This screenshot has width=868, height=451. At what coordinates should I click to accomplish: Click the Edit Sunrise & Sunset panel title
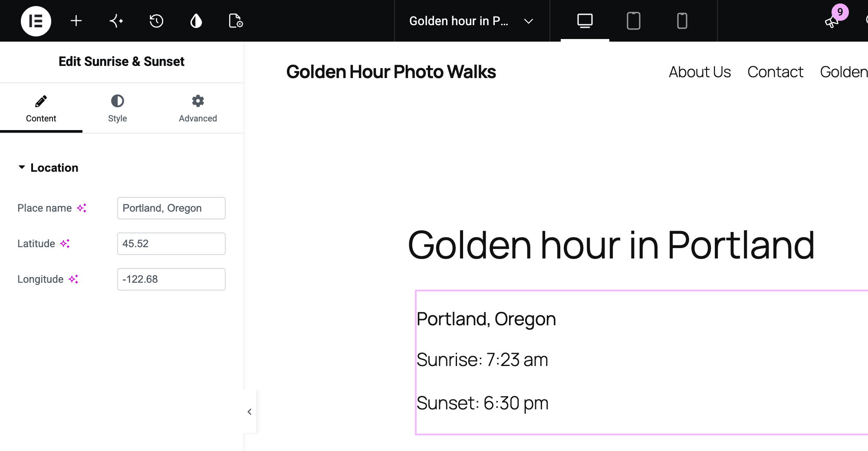coord(122,62)
